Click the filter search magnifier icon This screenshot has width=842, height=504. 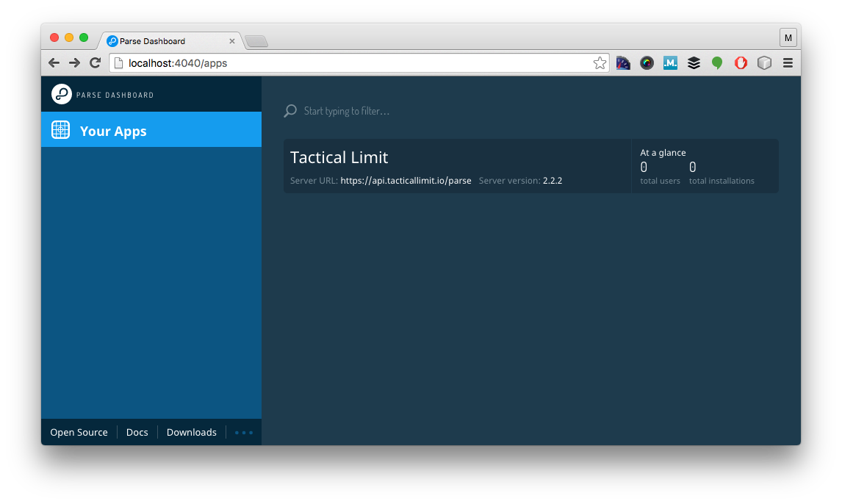pos(290,110)
